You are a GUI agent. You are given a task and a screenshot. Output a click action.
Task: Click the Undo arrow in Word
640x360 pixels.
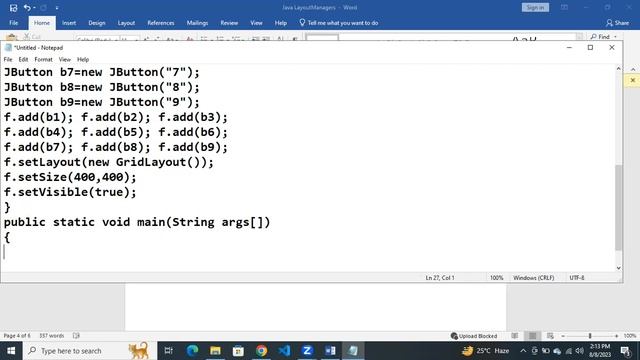click(27, 8)
